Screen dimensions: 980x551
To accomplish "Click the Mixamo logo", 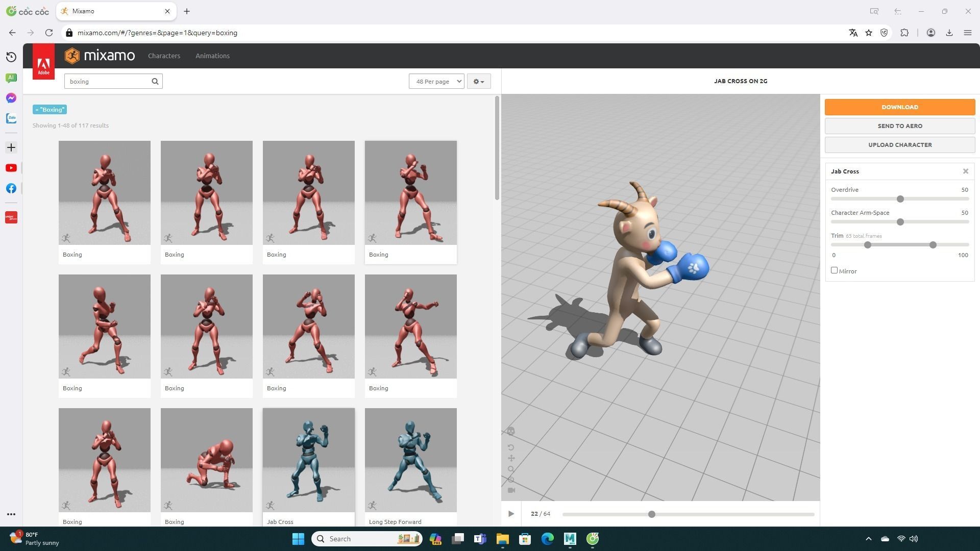I will [100, 56].
